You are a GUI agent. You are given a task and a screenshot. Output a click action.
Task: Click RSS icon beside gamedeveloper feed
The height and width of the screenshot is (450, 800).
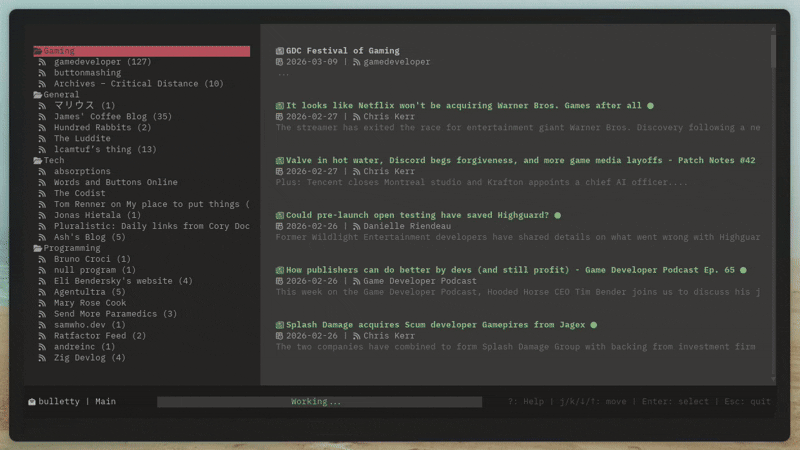click(x=42, y=62)
